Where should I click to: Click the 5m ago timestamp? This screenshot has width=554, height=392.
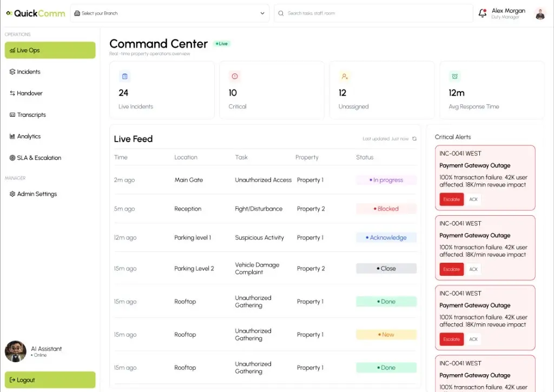124,209
